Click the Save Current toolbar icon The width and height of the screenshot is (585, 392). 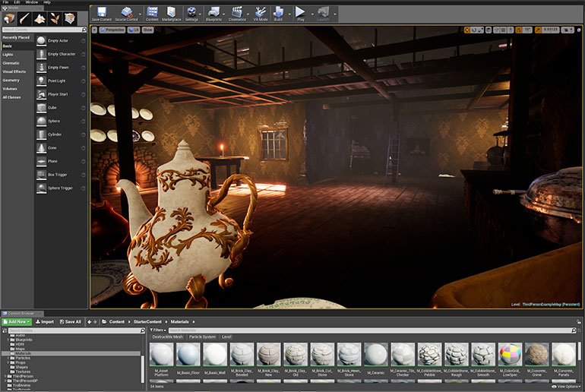[101, 13]
